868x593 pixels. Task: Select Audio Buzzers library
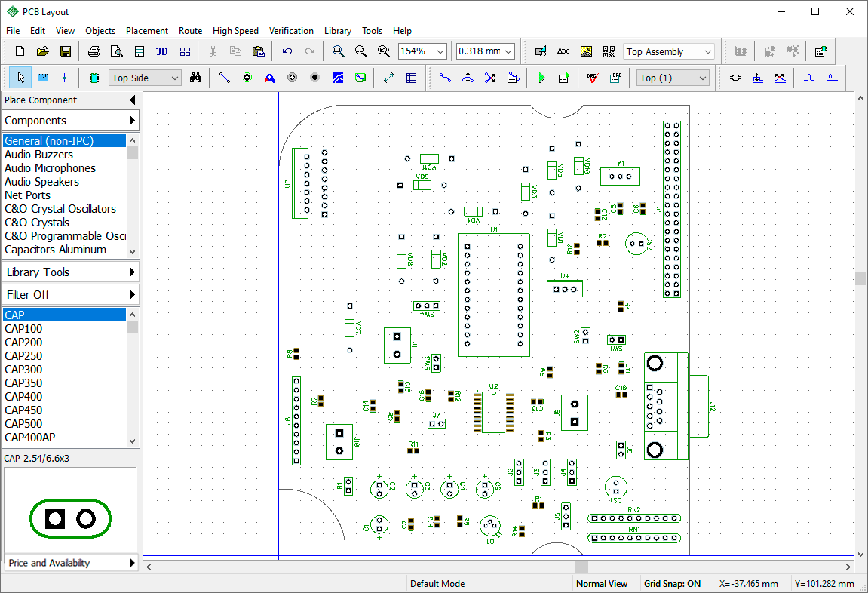click(65, 155)
